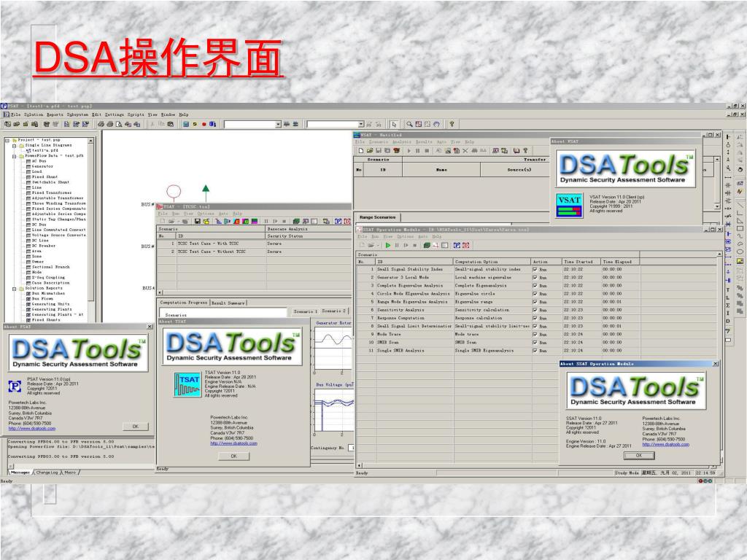The image size is (747, 560).
Task: Collapse the PowerFlow Data tree node
Action: coord(15,156)
